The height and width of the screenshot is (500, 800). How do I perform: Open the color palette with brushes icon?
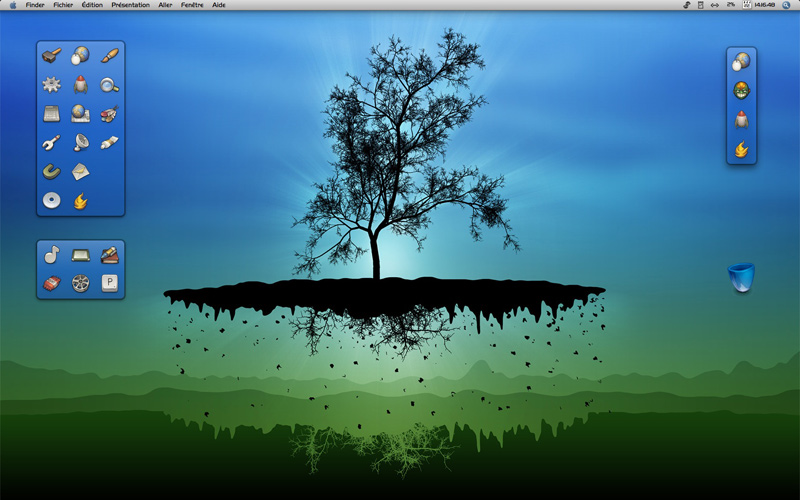[109, 114]
